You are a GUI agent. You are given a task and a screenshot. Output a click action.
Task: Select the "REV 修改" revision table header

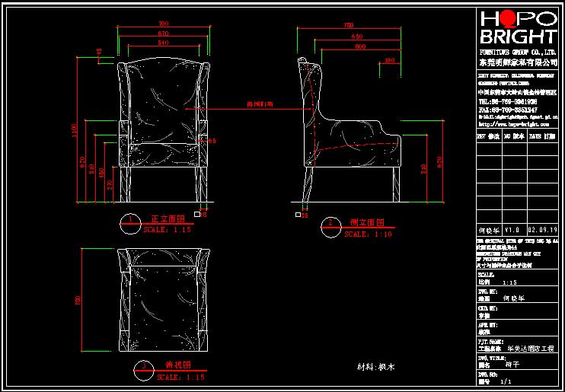coord(490,136)
